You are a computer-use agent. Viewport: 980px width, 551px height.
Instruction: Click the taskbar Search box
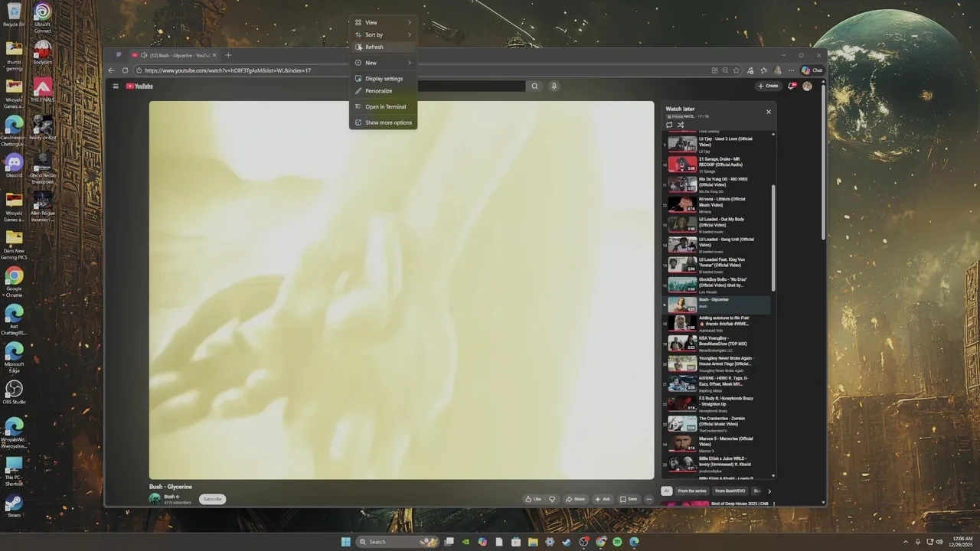click(x=398, y=542)
